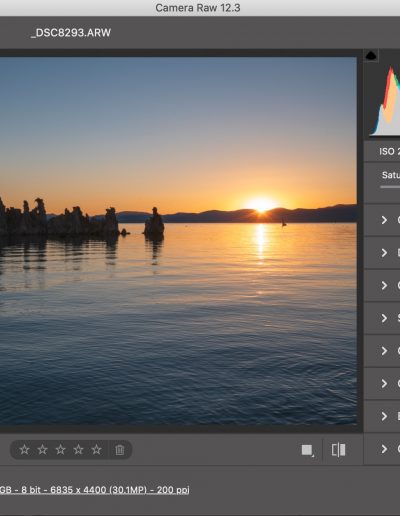Click the histogram graph
400x516 pixels.
tap(385, 100)
